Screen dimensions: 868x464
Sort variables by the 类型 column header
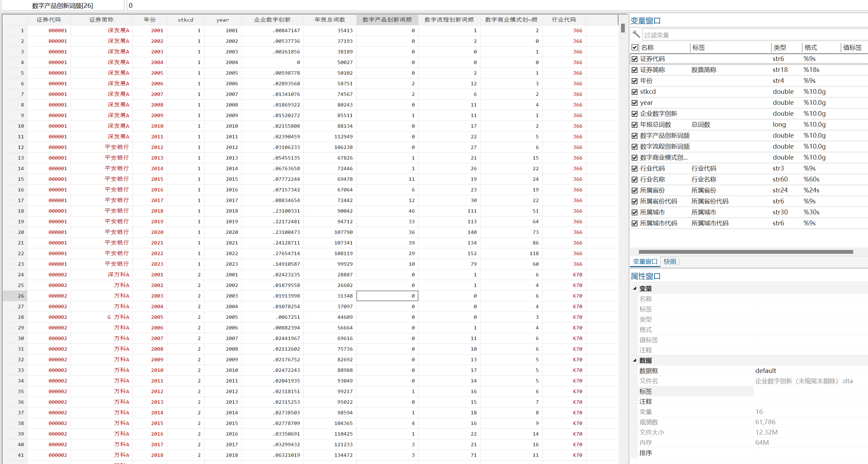(x=780, y=48)
